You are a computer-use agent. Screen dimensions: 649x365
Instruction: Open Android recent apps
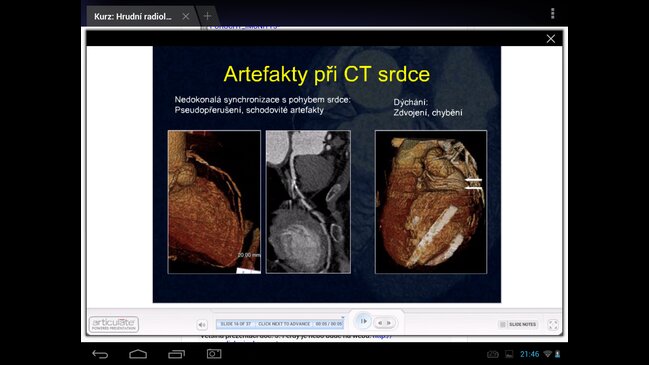[176, 354]
